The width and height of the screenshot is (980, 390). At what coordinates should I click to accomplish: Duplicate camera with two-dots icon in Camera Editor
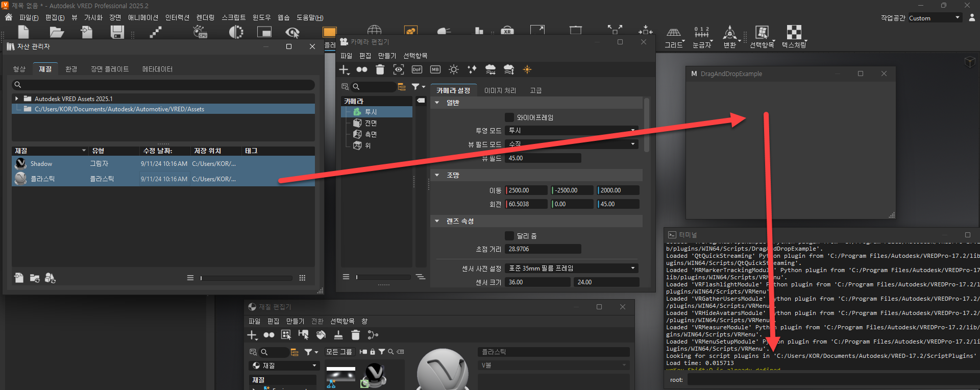[362, 69]
